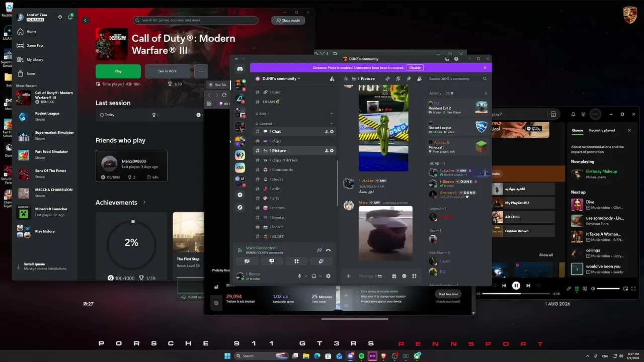This screenshot has width=644, height=362.
Task: Invite people icon next to DUNE's community
Action: coord(332,79)
